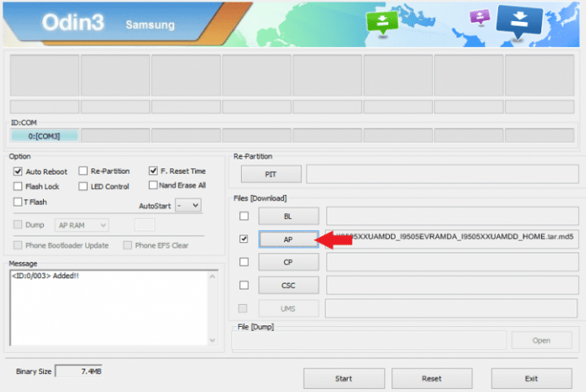Open the AutoStart dropdown

pos(188,205)
